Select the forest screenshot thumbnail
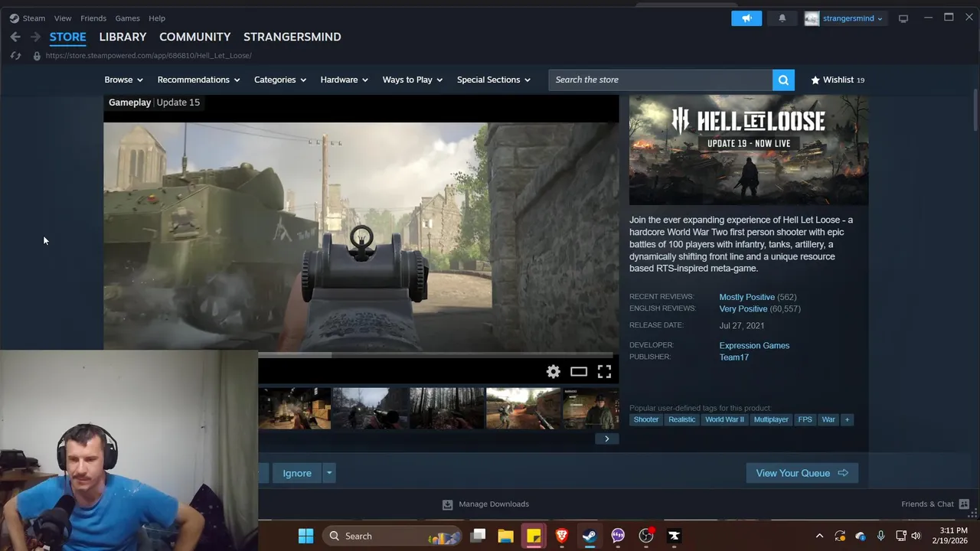Image resolution: width=980 pixels, height=551 pixels. click(x=446, y=409)
